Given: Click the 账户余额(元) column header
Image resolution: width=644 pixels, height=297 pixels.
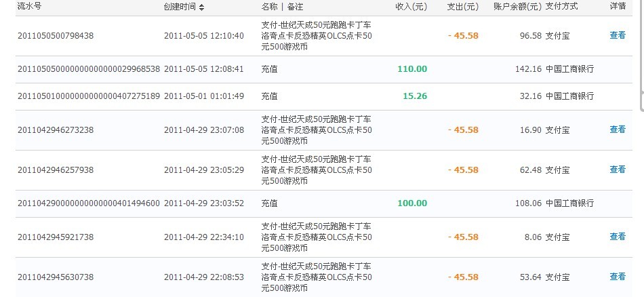Looking at the screenshot, I should coord(517,6).
